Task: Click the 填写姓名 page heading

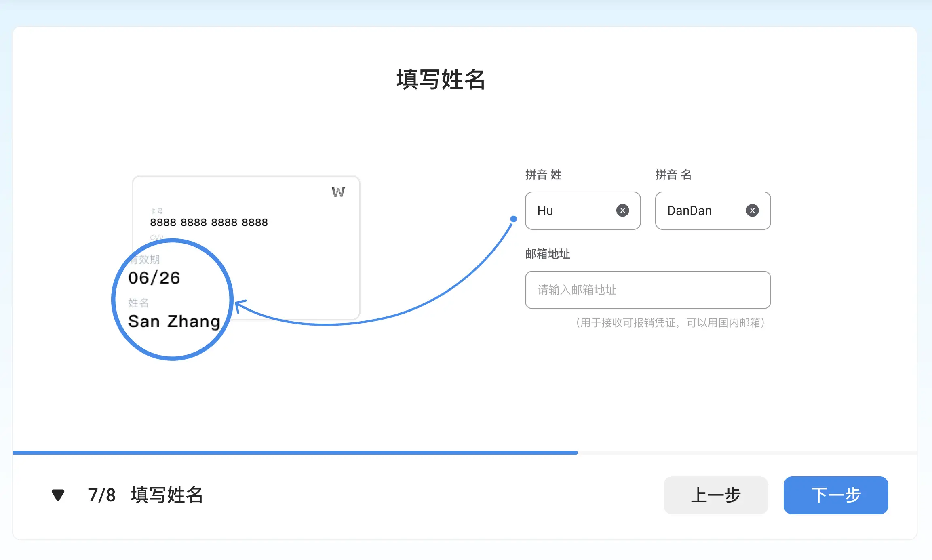Action: 441,79
